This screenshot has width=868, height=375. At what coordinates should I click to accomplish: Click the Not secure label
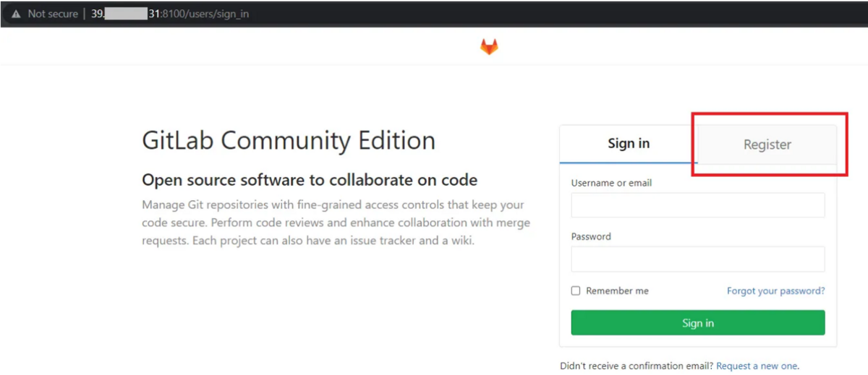[x=53, y=14]
